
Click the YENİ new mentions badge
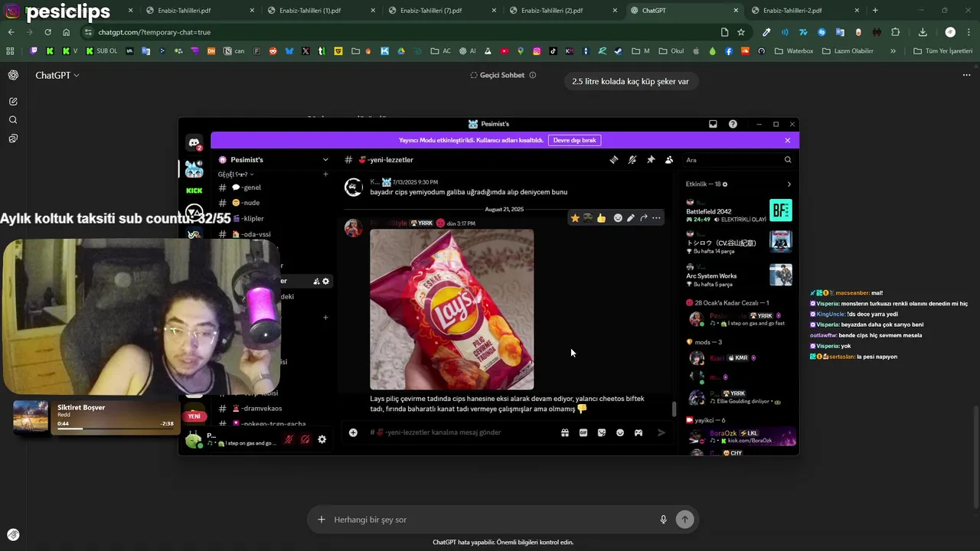pyautogui.click(x=194, y=416)
